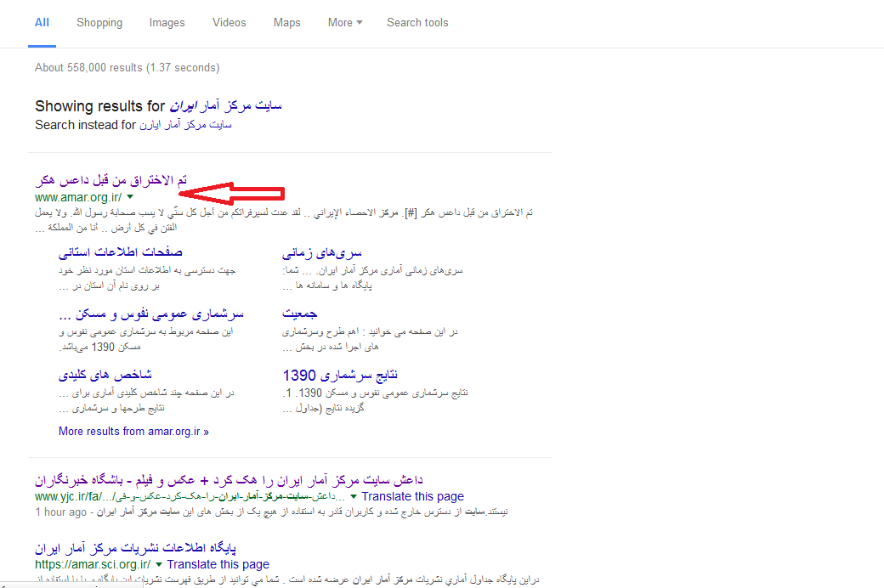Expand the arrow next to https://amar.sci.org.ir/
The height and width of the screenshot is (588, 884).
pos(159,564)
